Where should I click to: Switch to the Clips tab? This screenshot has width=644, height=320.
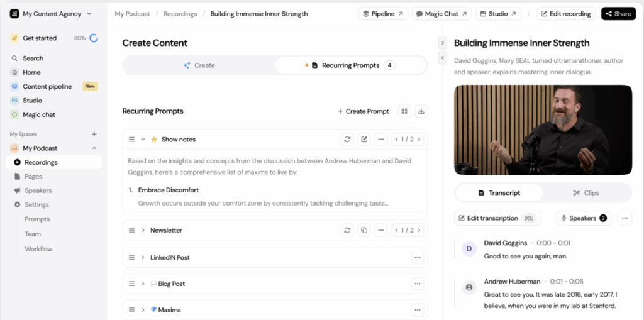586,193
